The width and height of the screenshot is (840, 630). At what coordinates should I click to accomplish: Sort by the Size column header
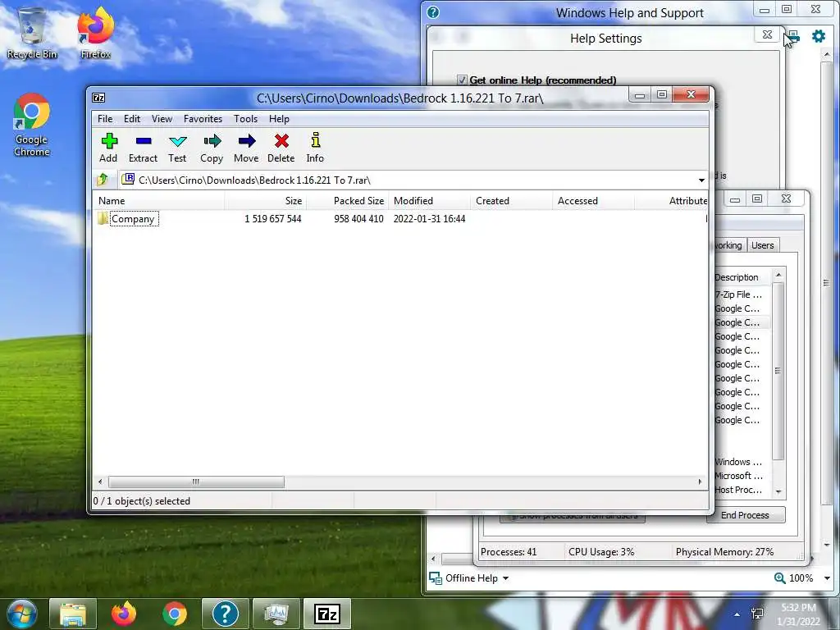(265, 201)
